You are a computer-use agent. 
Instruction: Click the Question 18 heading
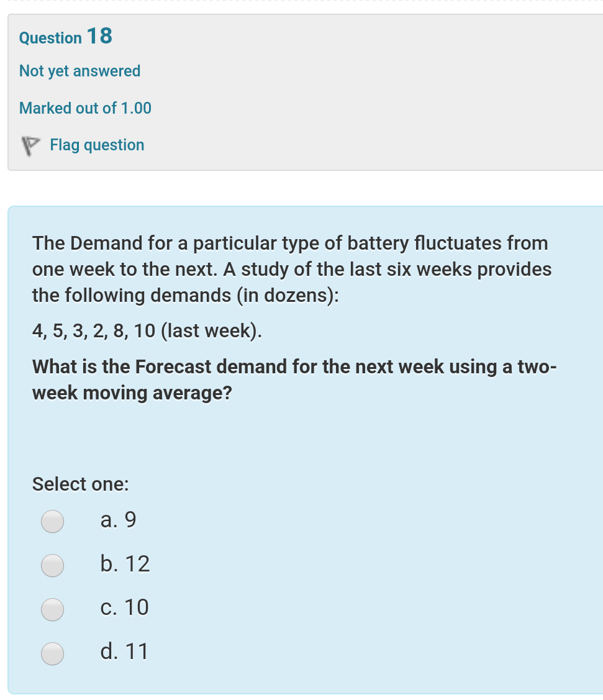coord(65,36)
